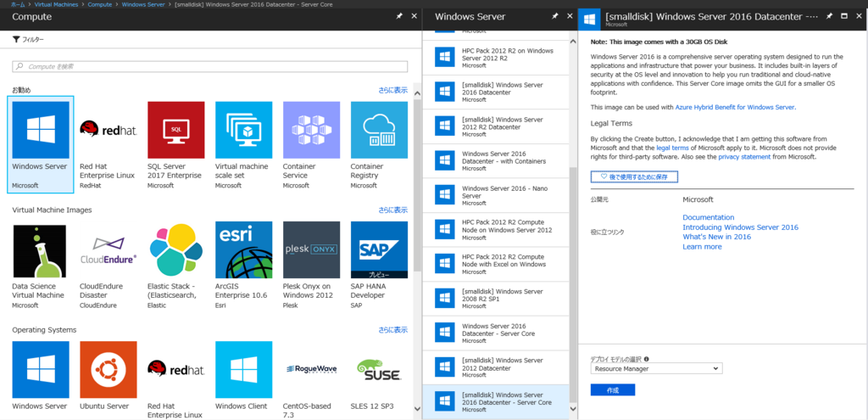
Task: Select Windows Server 2016 Datacenter - Server Core item
Action: (x=496, y=333)
